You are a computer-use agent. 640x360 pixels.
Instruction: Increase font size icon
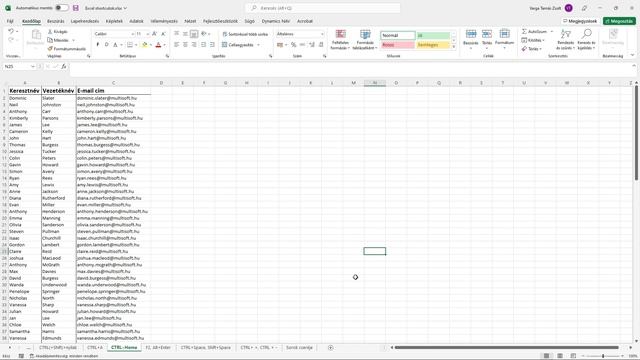(154, 34)
